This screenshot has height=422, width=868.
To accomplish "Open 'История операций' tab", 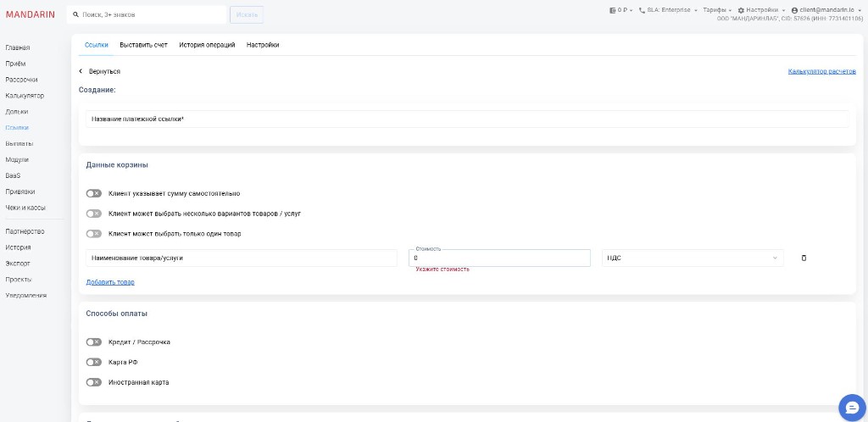I will 207,45.
